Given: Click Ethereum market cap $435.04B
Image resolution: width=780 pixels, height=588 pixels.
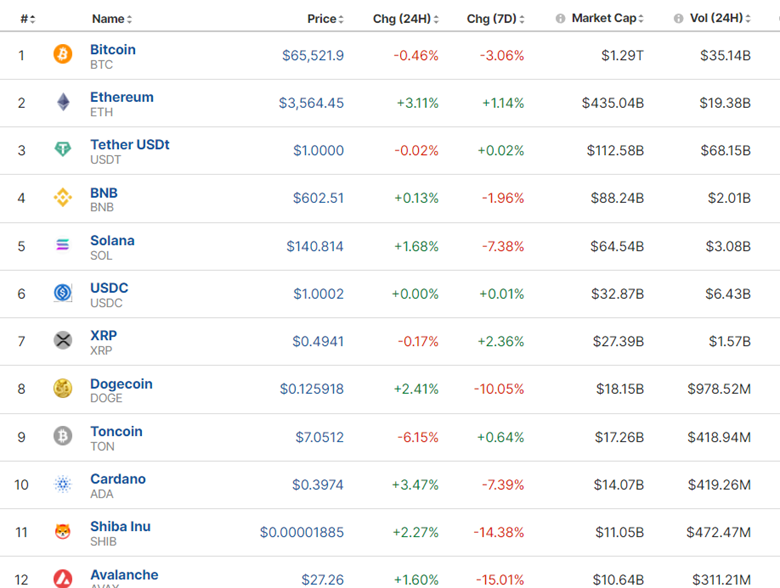Looking at the screenshot, I should pos(613,103).
